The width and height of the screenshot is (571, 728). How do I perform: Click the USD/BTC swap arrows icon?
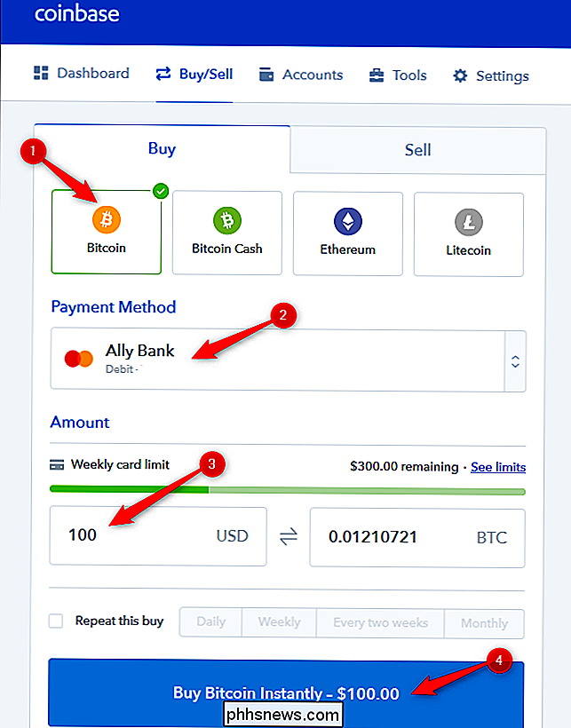click(x=289, y=537)
